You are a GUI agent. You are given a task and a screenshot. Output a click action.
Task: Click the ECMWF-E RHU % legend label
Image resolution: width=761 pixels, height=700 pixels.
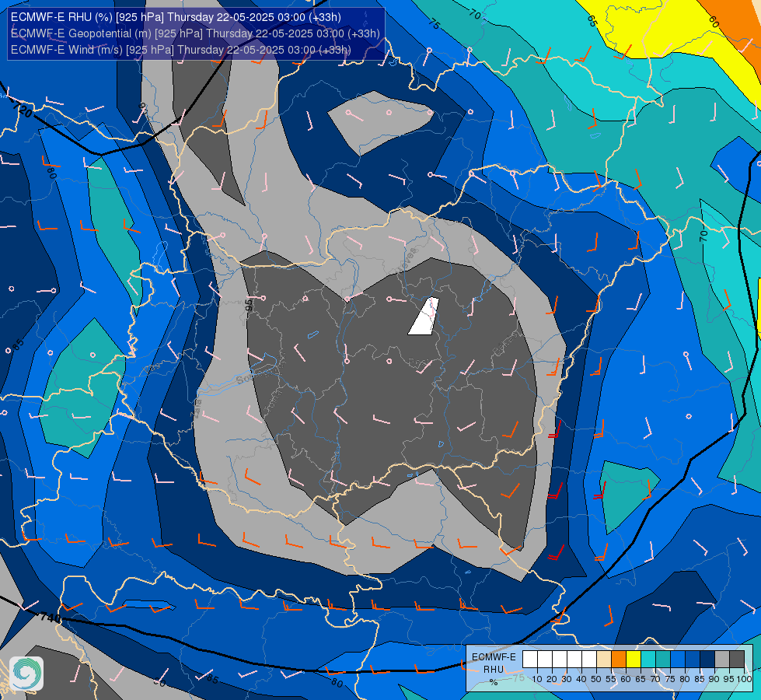[494, 669]
